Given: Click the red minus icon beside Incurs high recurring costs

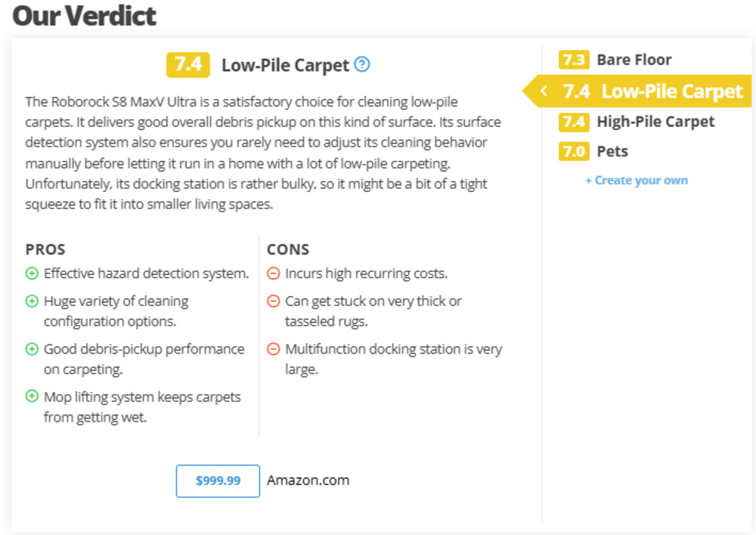Looking at the screenshot, I should 274,274.
